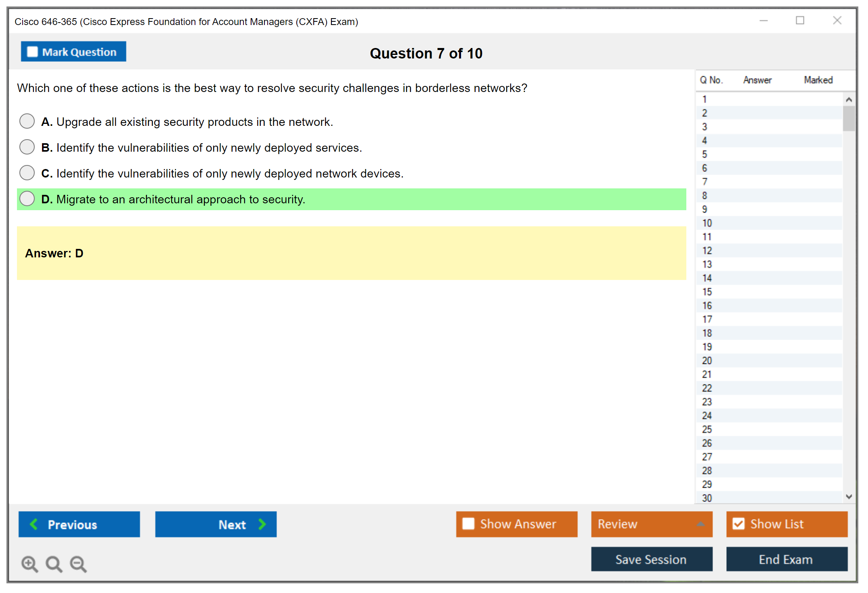The image size is (868, 593).
Task: Click the zoom out magnifier icon
Action: 78,564
